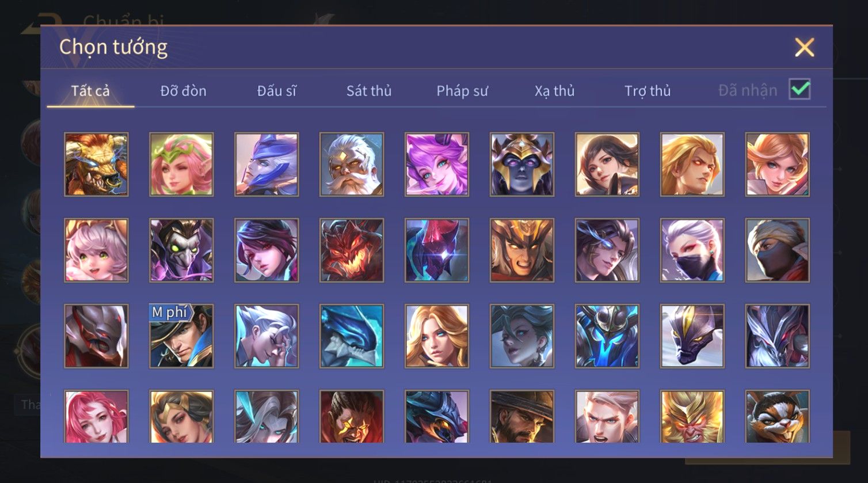Choose the golden monkey king hero portrait
The width and height of the screenshot is (868, 483).
(692, 417)
